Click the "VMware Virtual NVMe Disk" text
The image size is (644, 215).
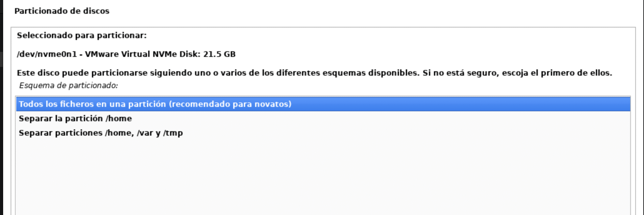tap(143, 54)
